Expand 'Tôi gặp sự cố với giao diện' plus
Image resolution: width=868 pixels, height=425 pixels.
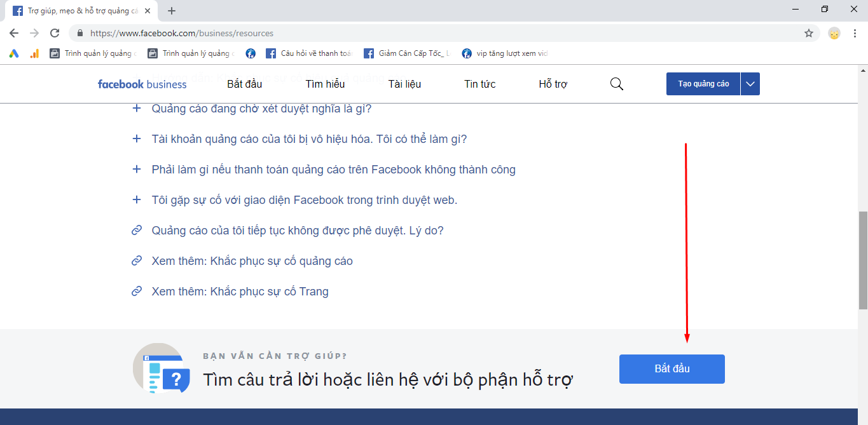(136, 200)
